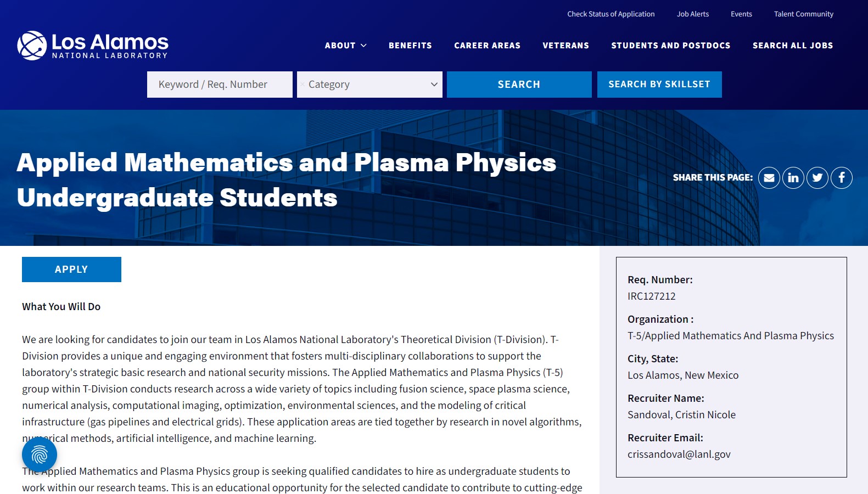The image size is (868, 494).
Task: Share this page via email icon
Action: (769, 178)
